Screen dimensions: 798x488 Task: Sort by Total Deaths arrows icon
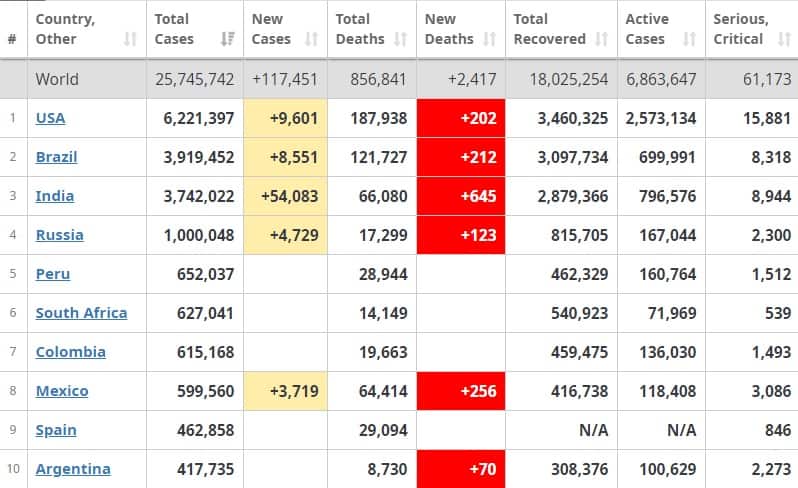pyautogui.click(x=401, y=39)
